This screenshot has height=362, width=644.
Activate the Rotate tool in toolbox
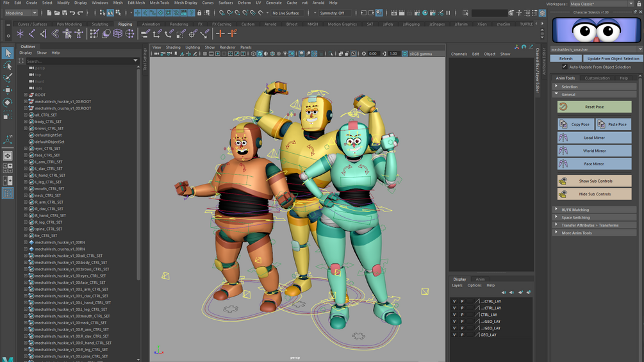(8, 103)
